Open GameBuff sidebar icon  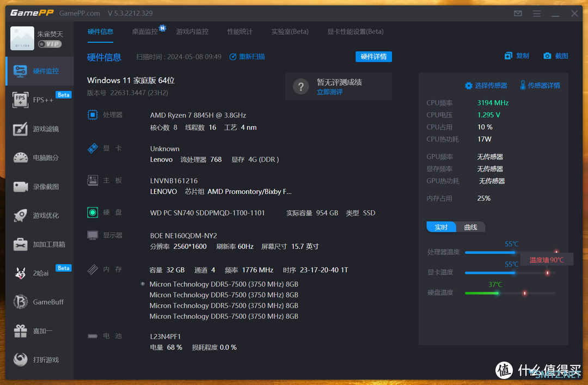[20, 302]
